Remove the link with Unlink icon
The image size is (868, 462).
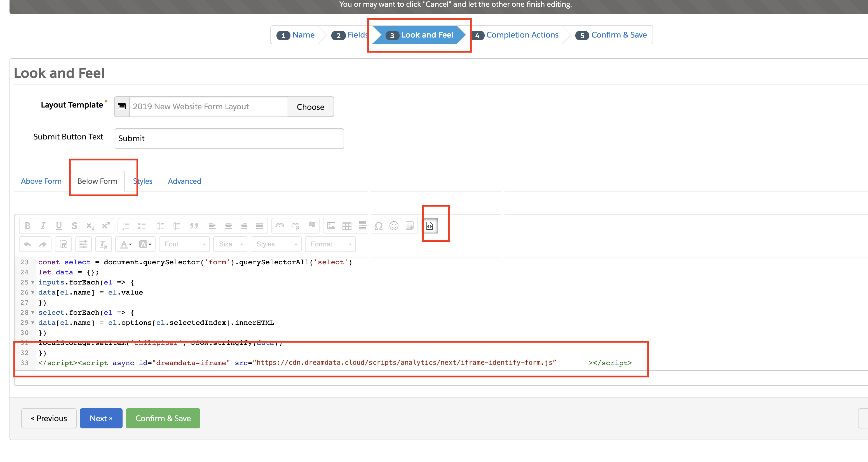point(295,226)
